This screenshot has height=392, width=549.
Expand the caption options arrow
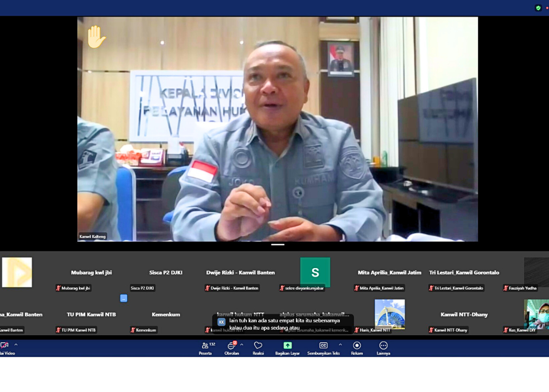[340, 345]
